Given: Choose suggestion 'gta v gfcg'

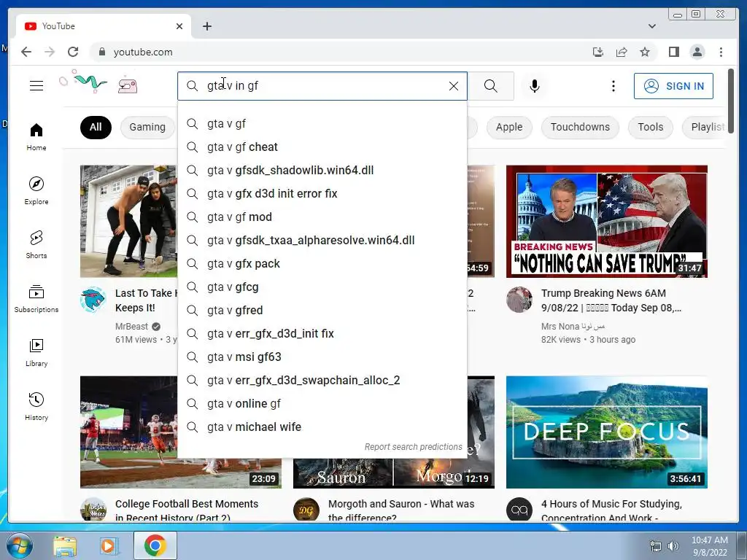Looking at the screenshot, I should click(x=322, y=287).
